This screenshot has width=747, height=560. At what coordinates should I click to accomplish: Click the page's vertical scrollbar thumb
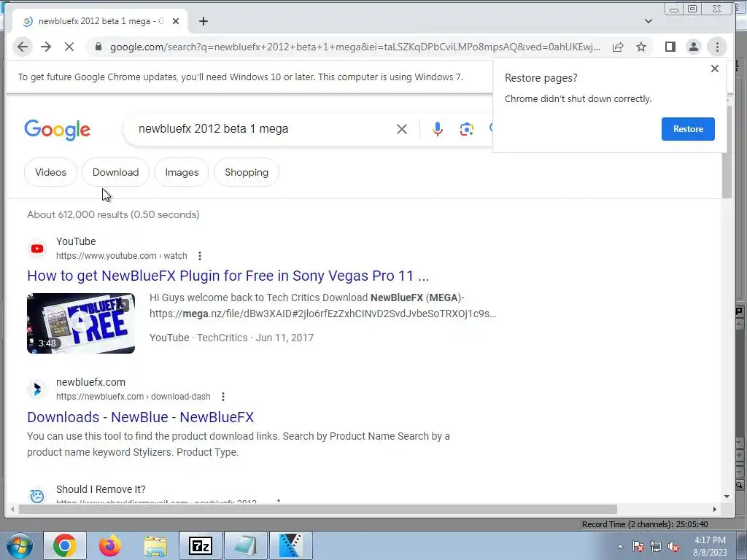click(x=727, y=152)
